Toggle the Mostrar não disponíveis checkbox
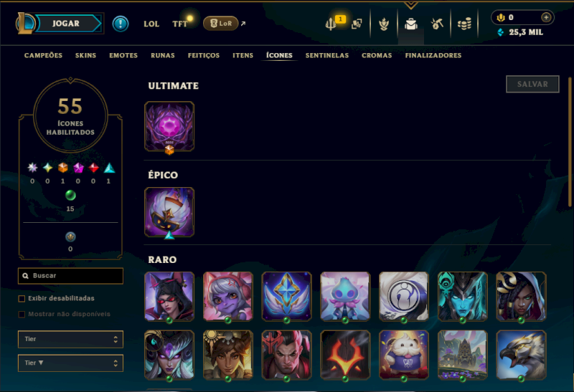The height and width of the screenshot is (392, 574). point(22,314)
